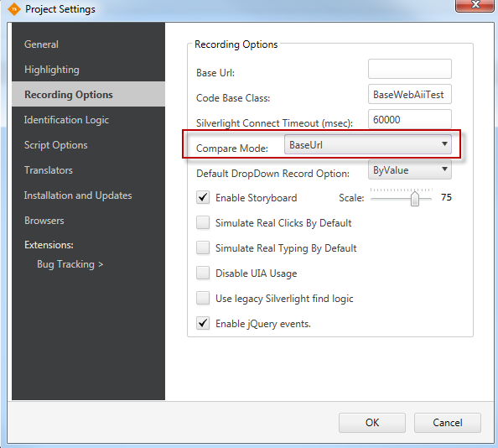Click the OK button

coord(372,423)
